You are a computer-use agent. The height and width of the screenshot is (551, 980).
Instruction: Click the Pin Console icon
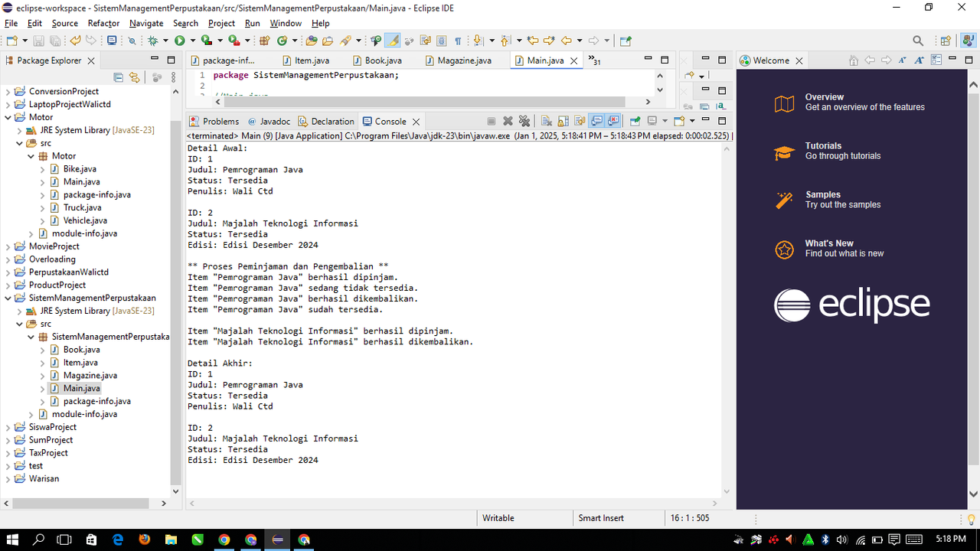635,121
